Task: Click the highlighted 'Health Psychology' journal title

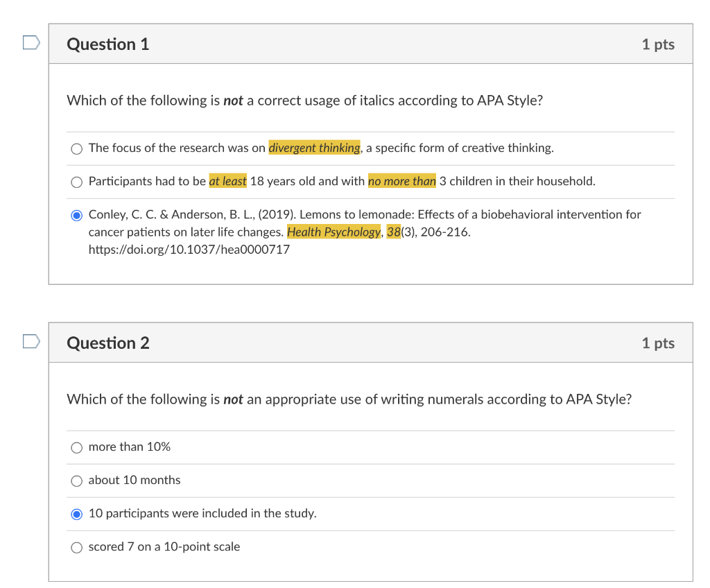Action: pos(334,232)
